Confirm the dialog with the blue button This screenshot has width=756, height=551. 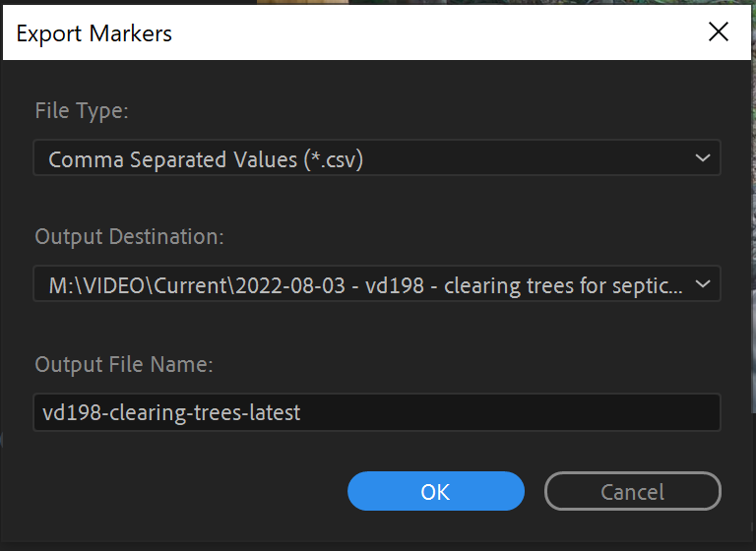pos(435,491)
